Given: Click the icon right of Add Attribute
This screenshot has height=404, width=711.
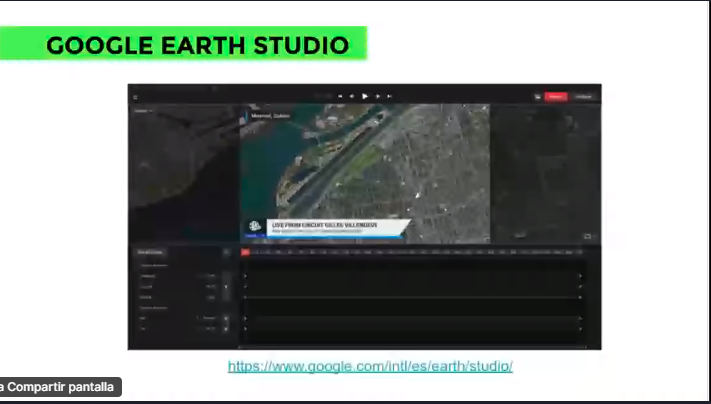Looking at the screenshot, I should point(226,252).
